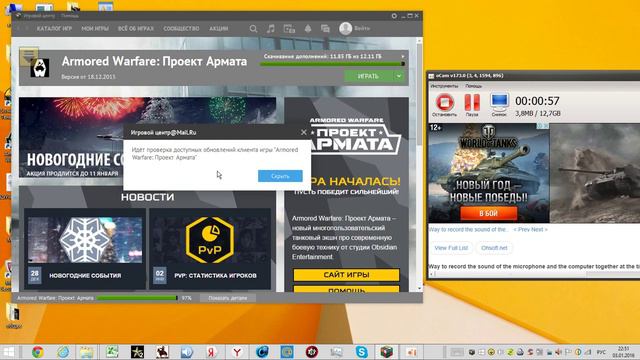Click the volume icon in system tray

tap(558, 352)
